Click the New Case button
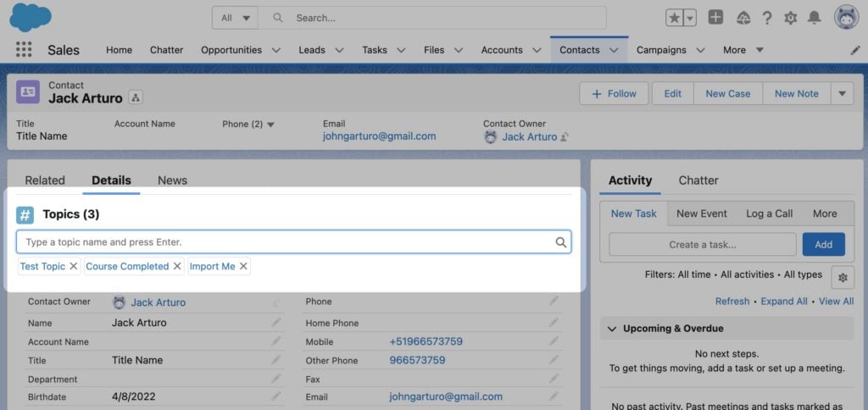Screen dimensions: 868x410 728,93
